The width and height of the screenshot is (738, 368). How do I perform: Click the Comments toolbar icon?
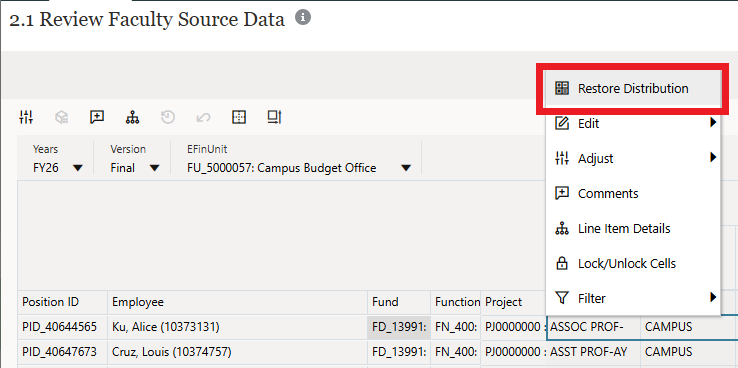tap(97, 117)
